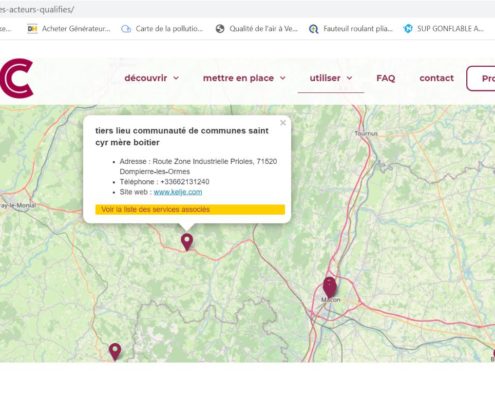The height and width of the screenshot is (400, 495).
Task: Go to the FAQ page
Action: [386, 78]
